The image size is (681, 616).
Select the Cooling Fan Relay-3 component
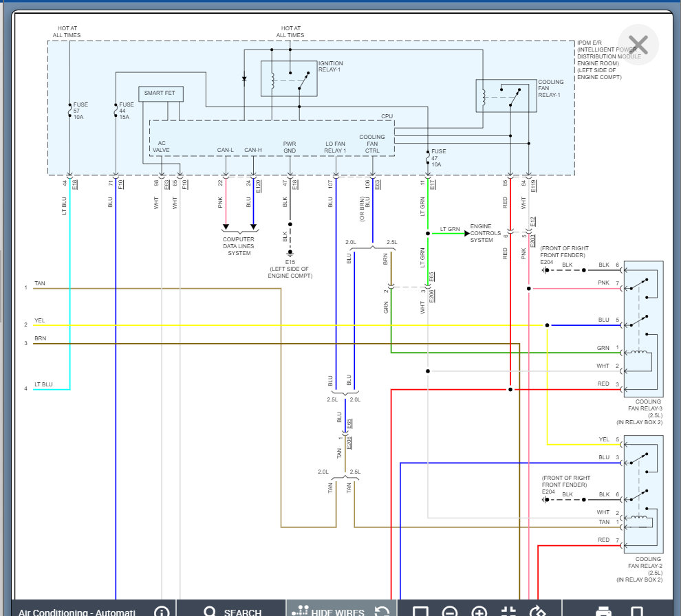643,328
